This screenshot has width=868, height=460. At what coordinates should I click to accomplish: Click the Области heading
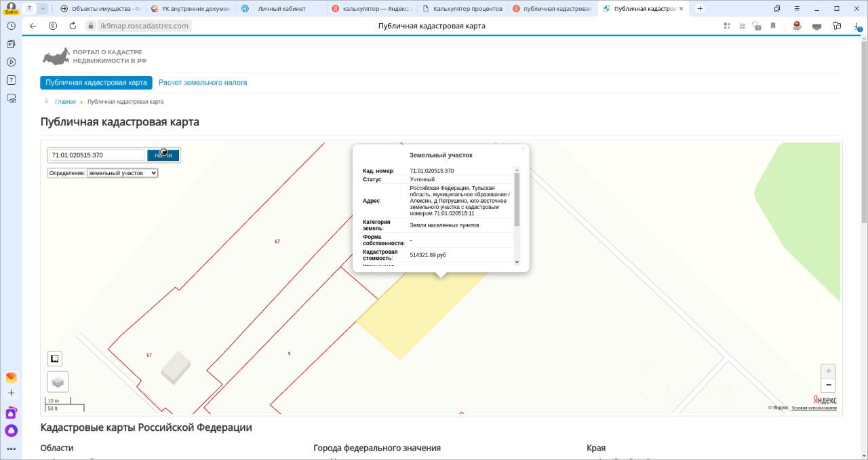tap(57, 448)
